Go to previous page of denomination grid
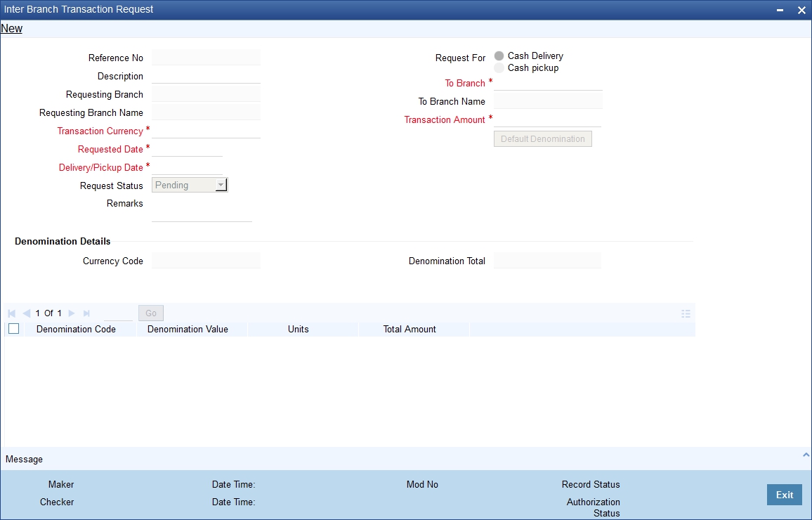This screenshot has width=812, height=520. (x=27, y=313)
